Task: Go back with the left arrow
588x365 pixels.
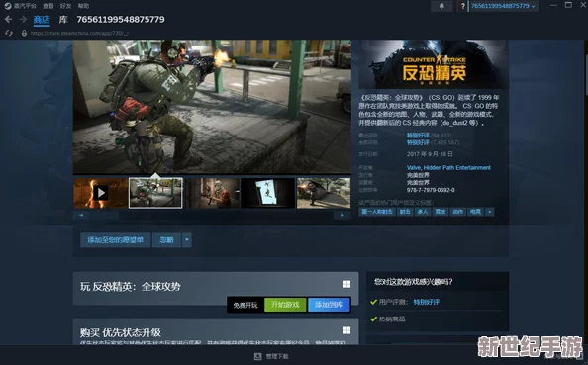Action: pyautogui.click(x=8, y=19)
